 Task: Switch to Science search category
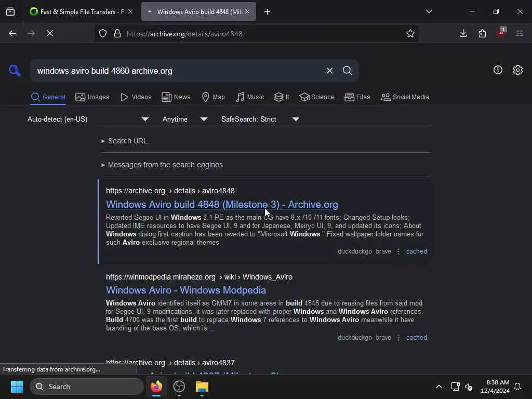[316, 97]
